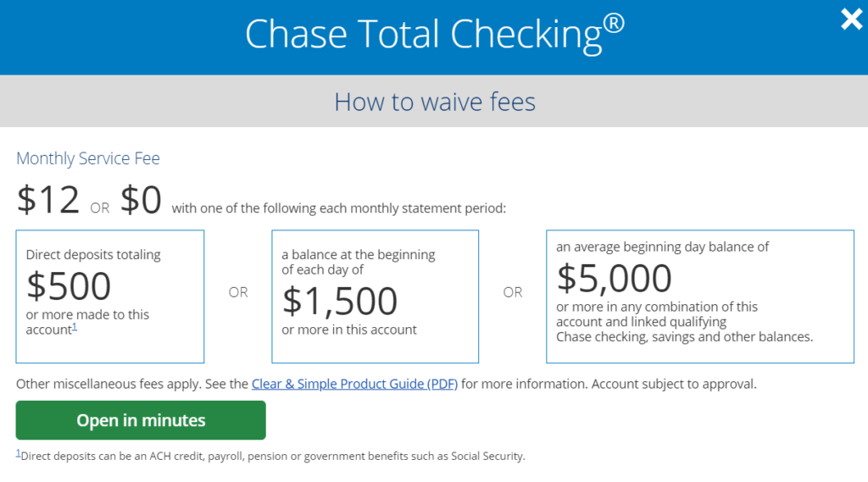Click footnote 1 marker before bottom disclaimer
Viewport: 868px width, 482px height.
coord(19,453)
